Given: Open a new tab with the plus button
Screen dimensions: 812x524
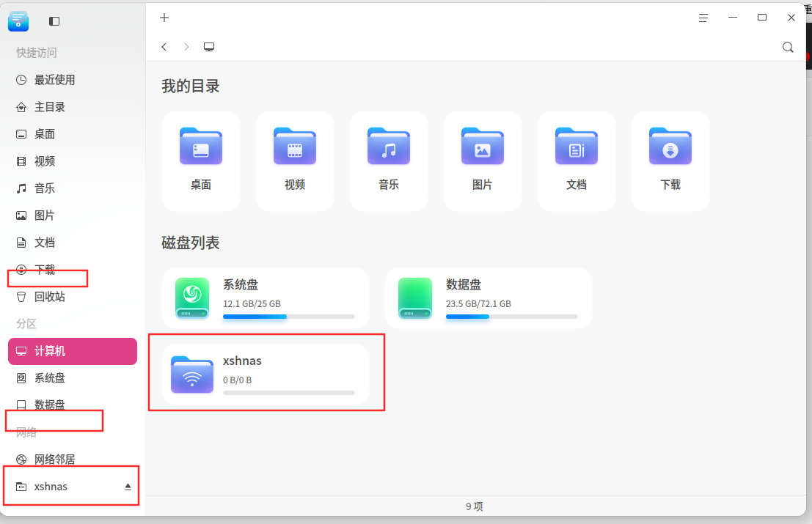Looking at the screenshot, I should 164,17.
